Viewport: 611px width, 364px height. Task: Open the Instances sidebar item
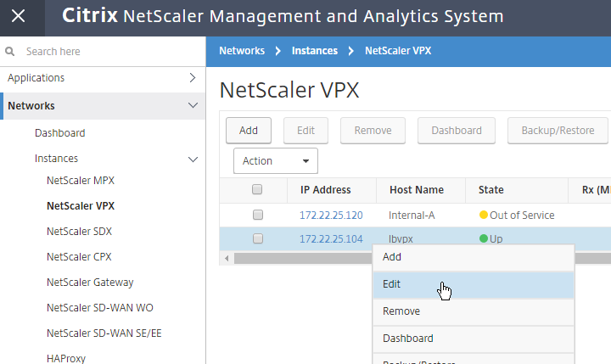pyautogui.click(x=56, y=158)
